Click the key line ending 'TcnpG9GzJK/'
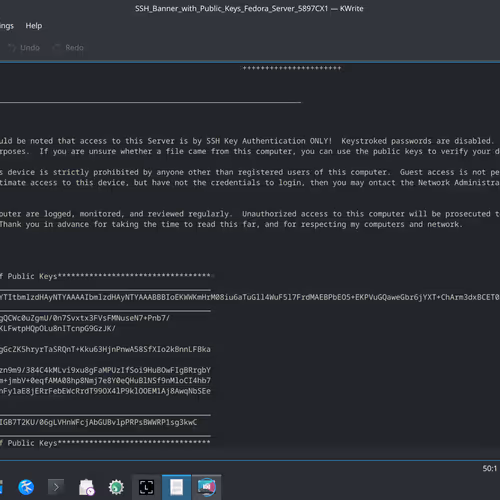Screen dimensions: 500x500 (x=58, y=328)
